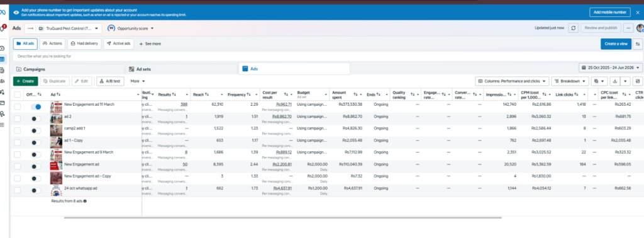Open the date range dropdown
Viewport: 644px width, 238px height.
[610, 67]
